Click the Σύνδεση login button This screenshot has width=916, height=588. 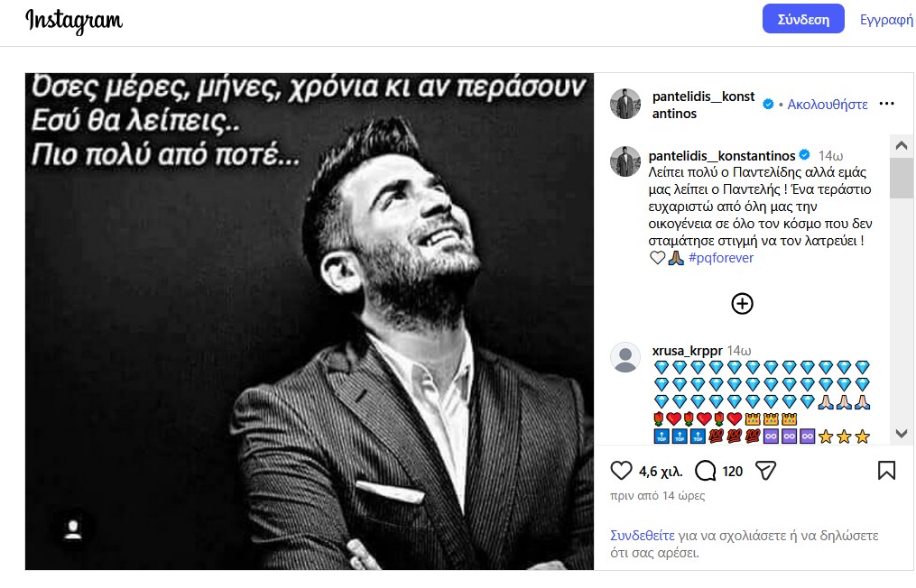pyautogui.click(x=803, y=19)
